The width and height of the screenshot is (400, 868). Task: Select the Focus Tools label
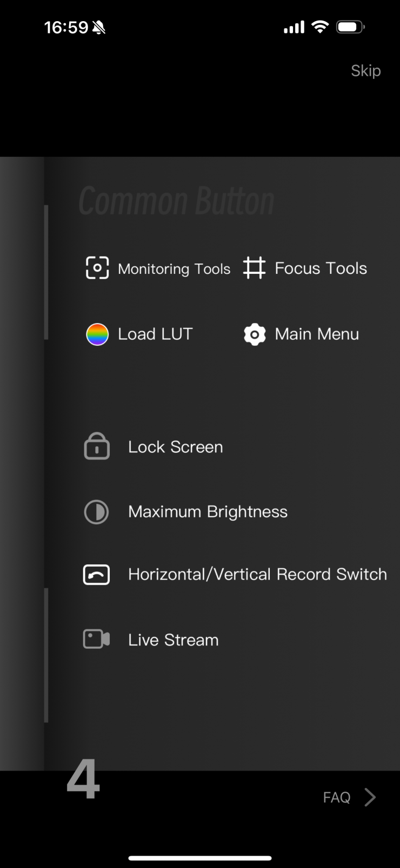(x=321, y=268)
